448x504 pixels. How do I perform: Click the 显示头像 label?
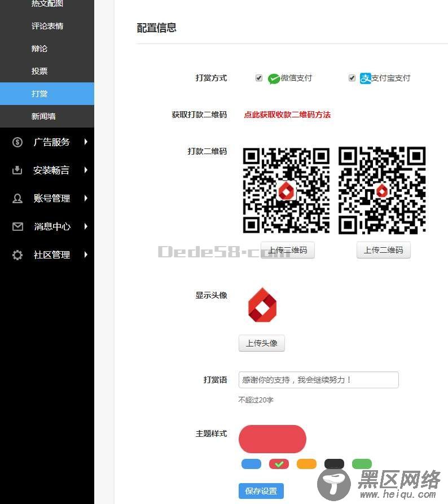tap(211, 295)
